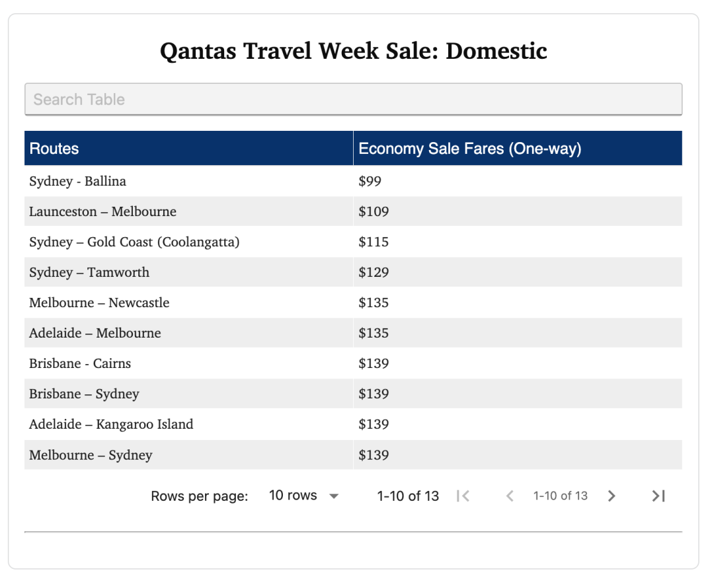Select the Adelaide – Kangaroo Island row

point(111,424)
